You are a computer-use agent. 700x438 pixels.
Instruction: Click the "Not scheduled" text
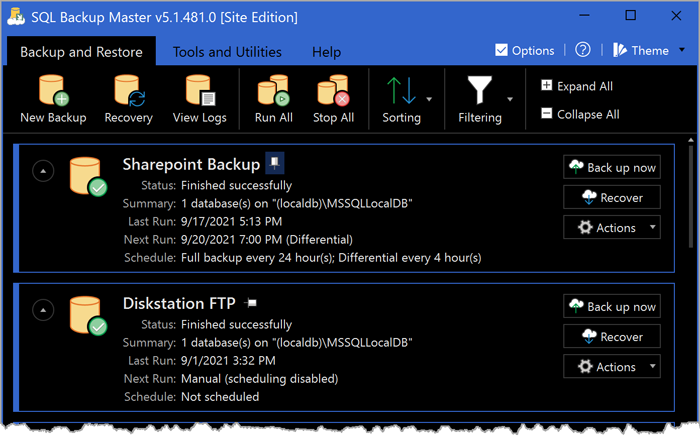pyautogui.click(x=220, y=396)
